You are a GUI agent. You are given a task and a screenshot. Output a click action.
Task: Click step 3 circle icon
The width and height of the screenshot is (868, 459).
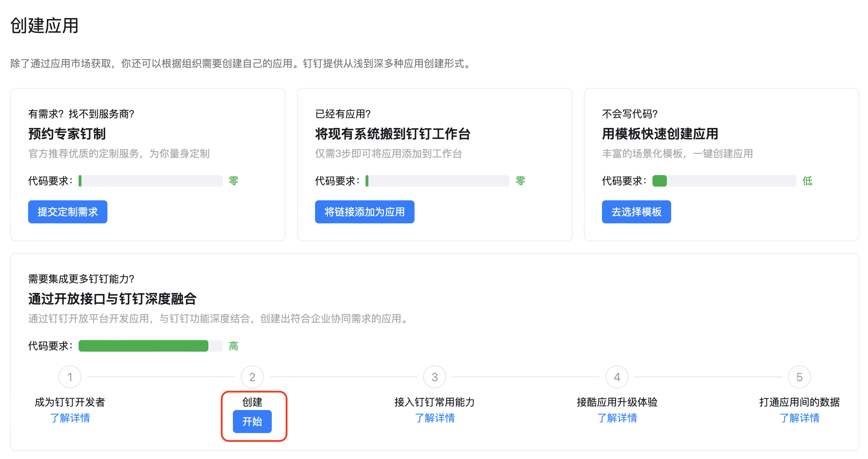click(x=435, y=377)
